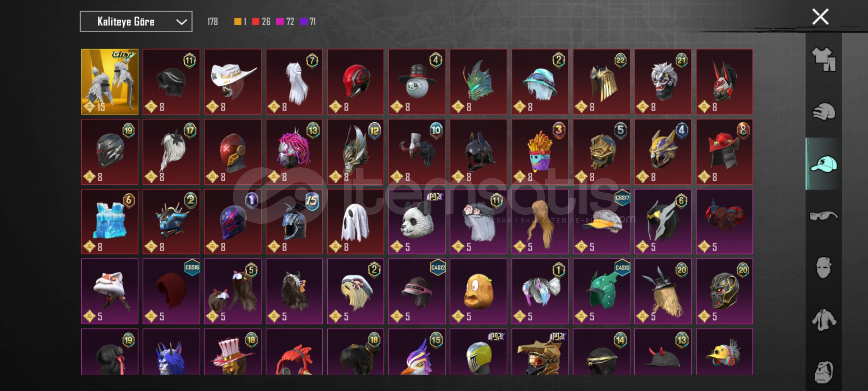Filter by pink quality count 72
The width and height of the screenshot is (868, 391).
[x=285, y=22]
